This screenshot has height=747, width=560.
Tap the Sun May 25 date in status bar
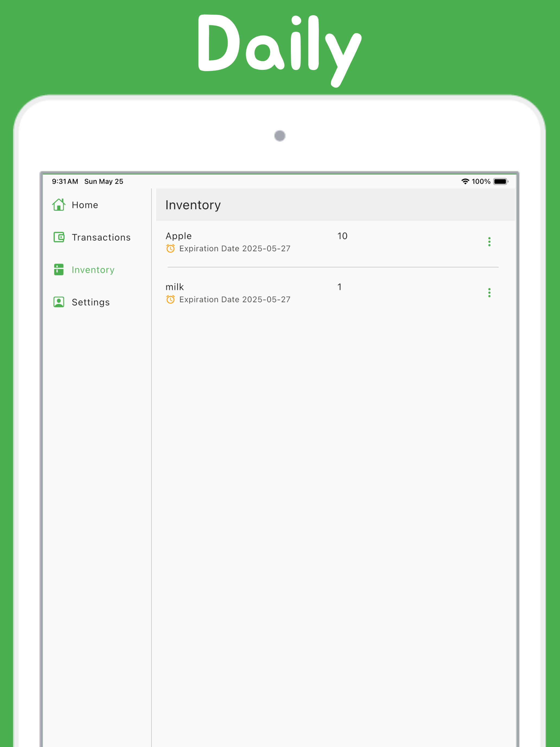tap(104, 181)
